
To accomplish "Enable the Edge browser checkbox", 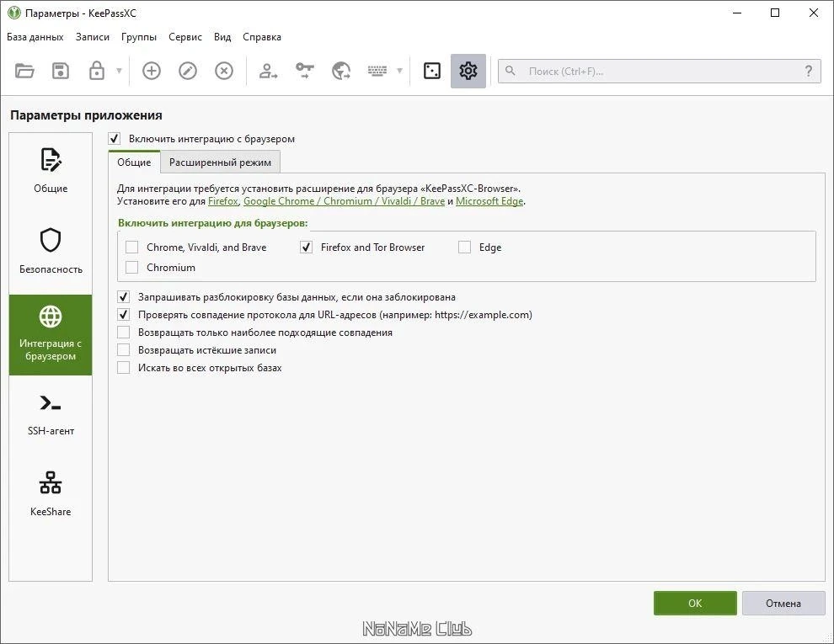I will click(464, 247).
